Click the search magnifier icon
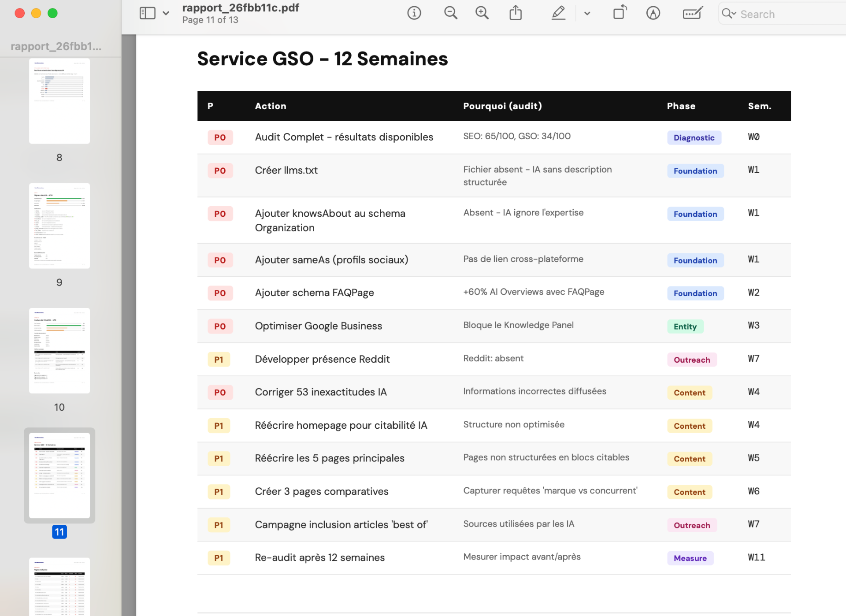846x616 pixels. coord(728,14)
